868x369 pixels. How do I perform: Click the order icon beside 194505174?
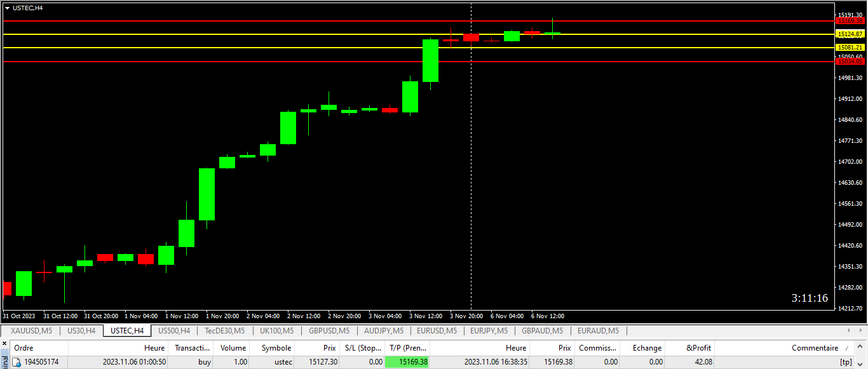pos(17,362)
